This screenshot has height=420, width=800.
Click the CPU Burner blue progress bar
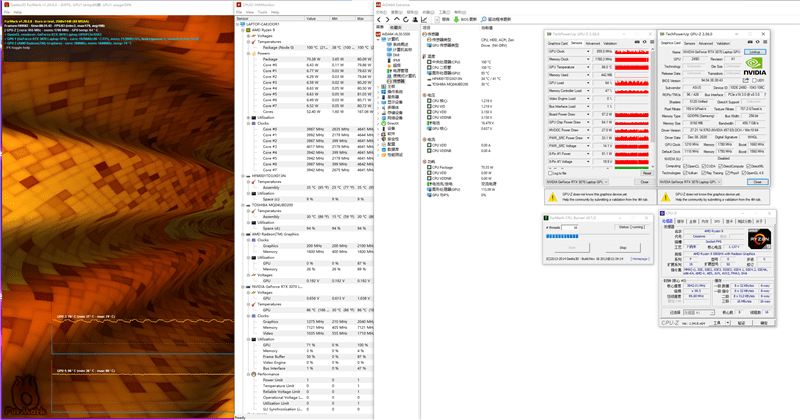click(562, 236)
